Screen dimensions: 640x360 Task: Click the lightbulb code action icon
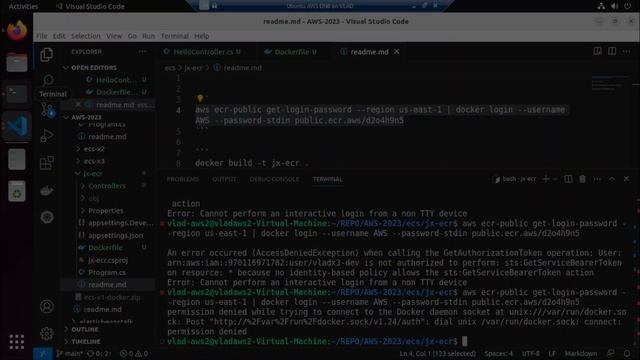click(200, 98)
